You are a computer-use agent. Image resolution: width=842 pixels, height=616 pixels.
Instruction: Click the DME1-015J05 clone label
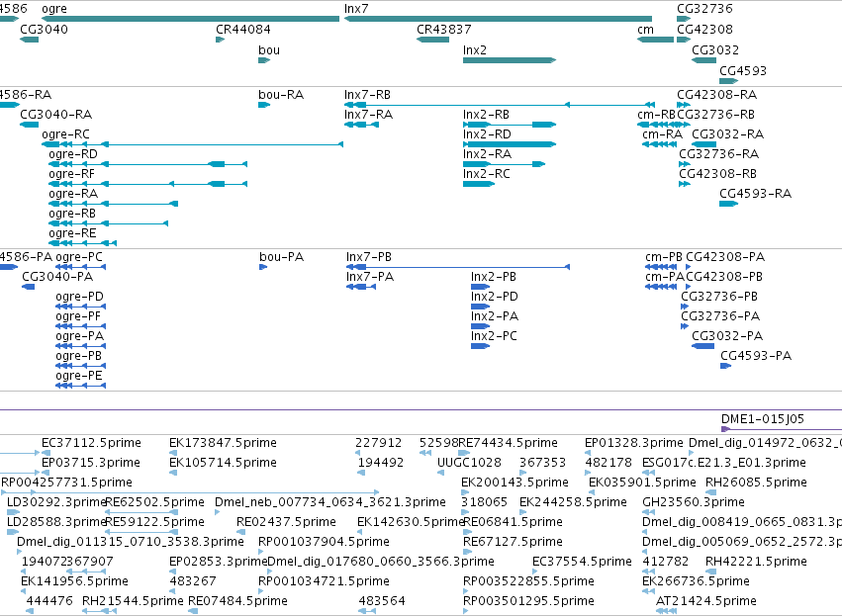(x=763, y=419)
